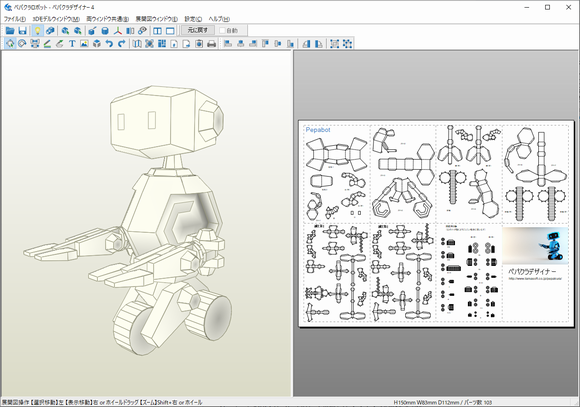Click the arrange parts cross-arrows icon
The height and width of the screenshot is (407, 580).
[x=149, y=44]
